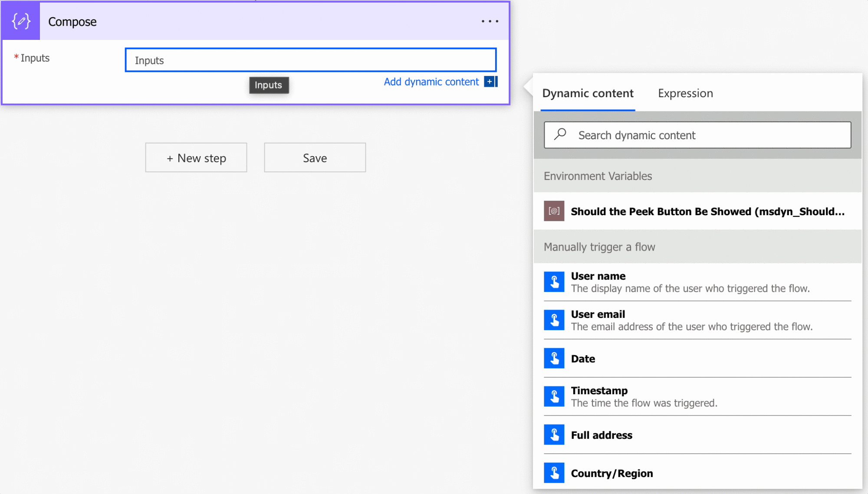Click the Save button
The height and width of the screenshot is (494, 868).
pos(315,158)
